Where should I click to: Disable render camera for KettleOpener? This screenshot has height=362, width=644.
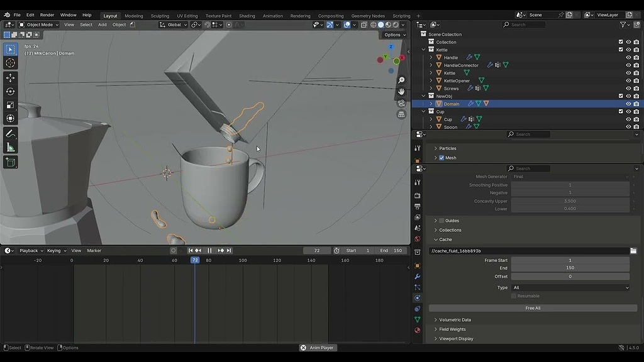click(x=636, y=81)
